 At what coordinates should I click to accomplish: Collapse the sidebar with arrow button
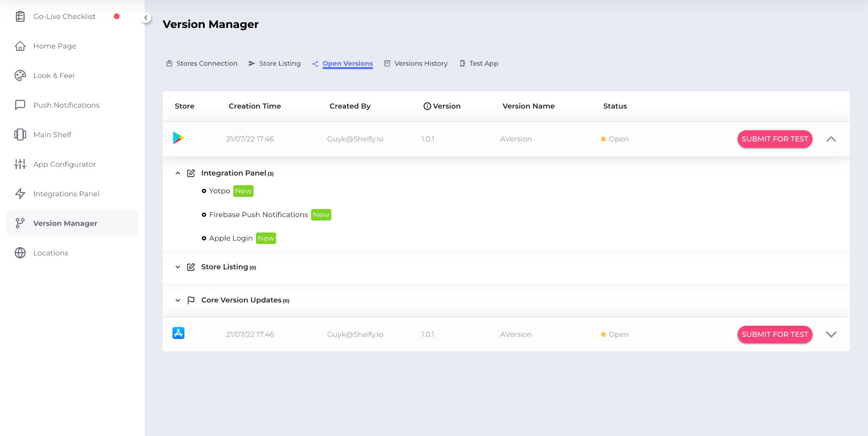pyautogui.click(x=146, y=18)
